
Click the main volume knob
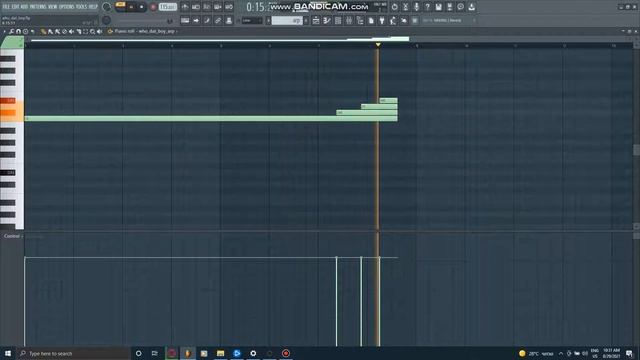107,7
